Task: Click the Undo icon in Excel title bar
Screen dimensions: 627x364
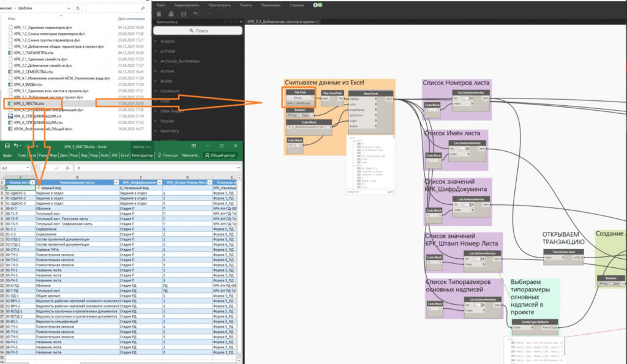Action: coord(15,146)
